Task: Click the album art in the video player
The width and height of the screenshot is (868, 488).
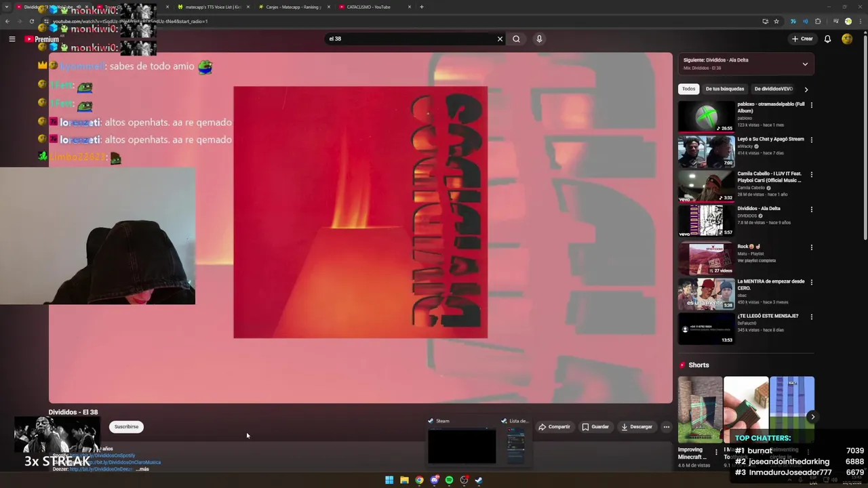Action: (x=360, y=212)
